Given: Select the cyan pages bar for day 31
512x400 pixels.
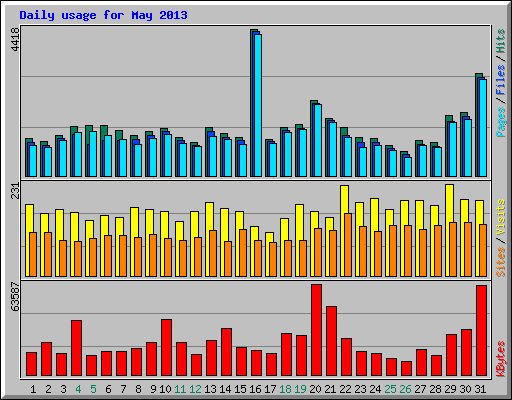Looking at the screenshot, I should [x=483, y=128].
